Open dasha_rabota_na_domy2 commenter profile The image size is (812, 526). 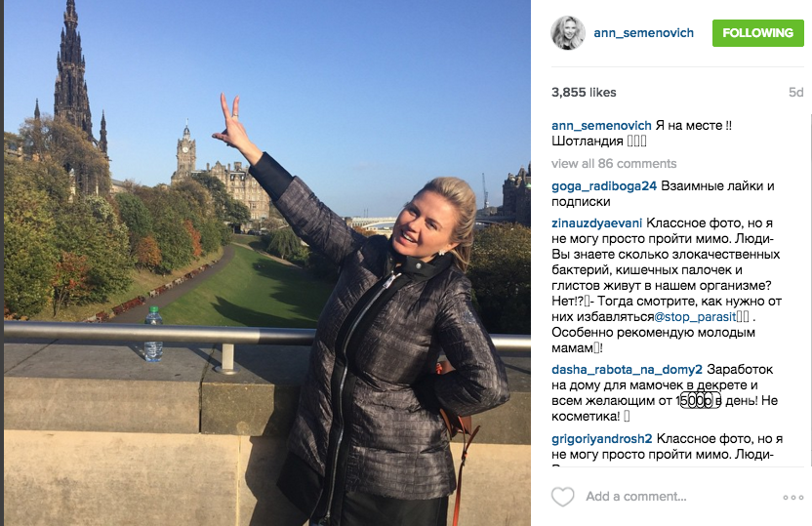(627, 370)
